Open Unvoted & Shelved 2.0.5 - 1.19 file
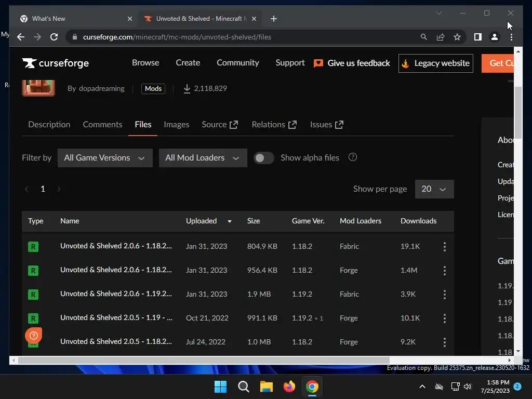The height and width of the screenshot is (399, 532). point(116,318)
